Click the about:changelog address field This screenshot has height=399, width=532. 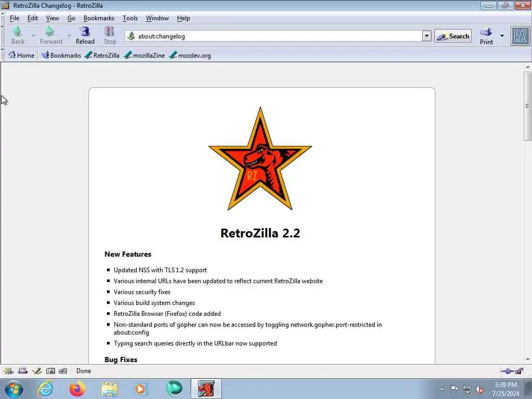pyautogui.click(x=278, y=36)
